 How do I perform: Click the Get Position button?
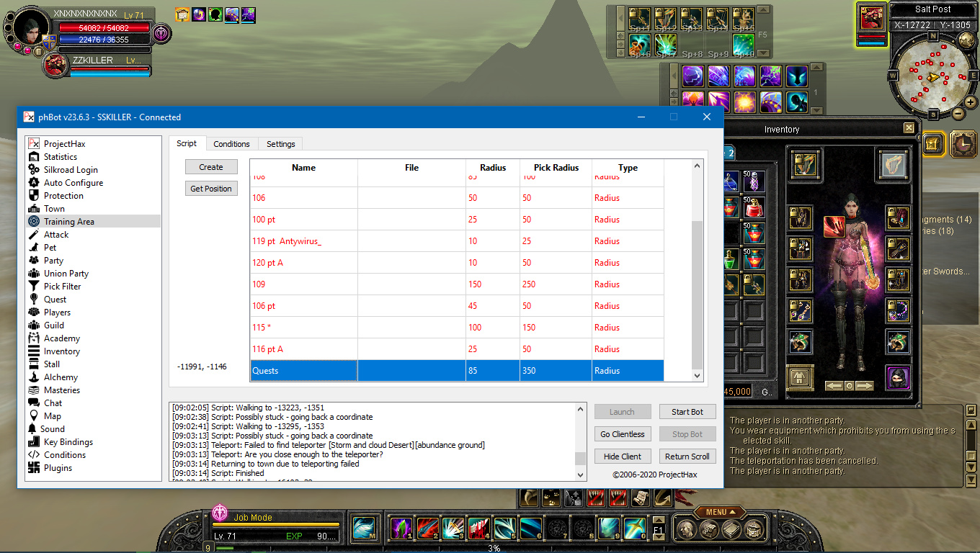[211, 189]
